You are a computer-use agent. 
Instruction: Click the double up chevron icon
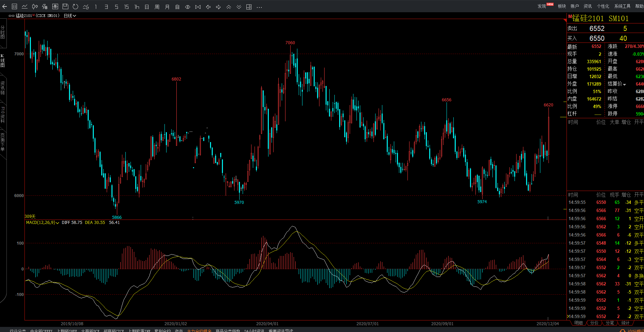[229, 6]
